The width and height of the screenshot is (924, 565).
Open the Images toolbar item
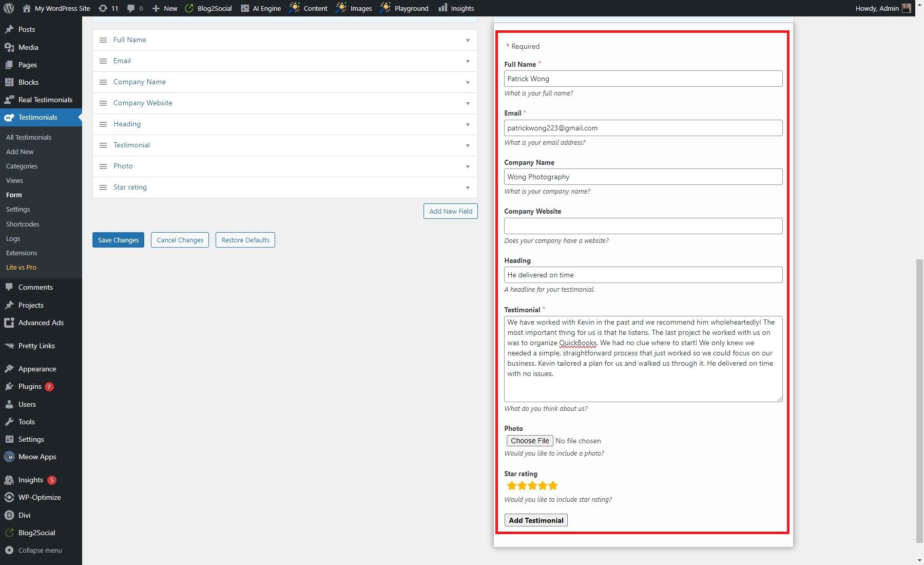pos(354,8)
